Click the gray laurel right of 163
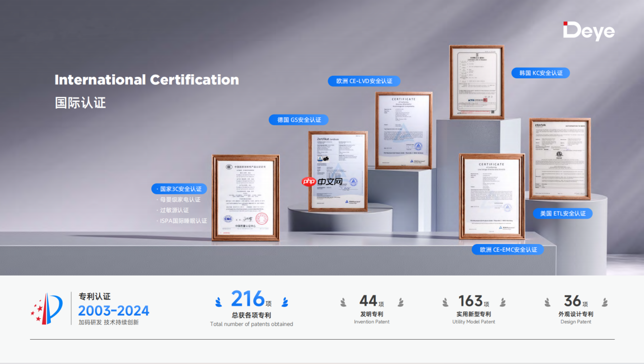 pyautogui.click(x=503, y=302)
